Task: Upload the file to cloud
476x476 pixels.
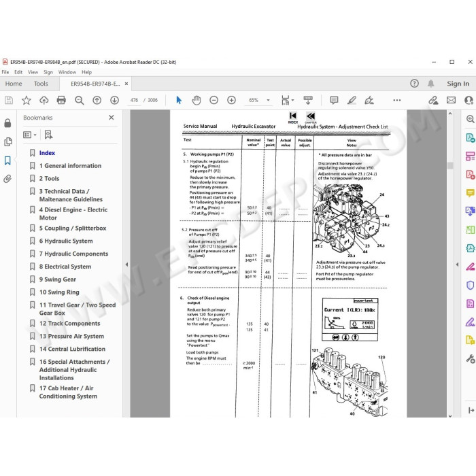Action: [44, 100]
